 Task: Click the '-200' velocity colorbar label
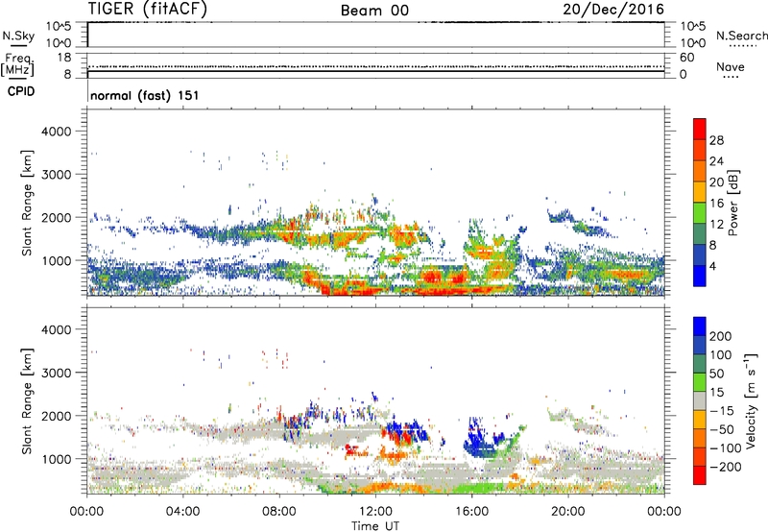coord(726,467)
